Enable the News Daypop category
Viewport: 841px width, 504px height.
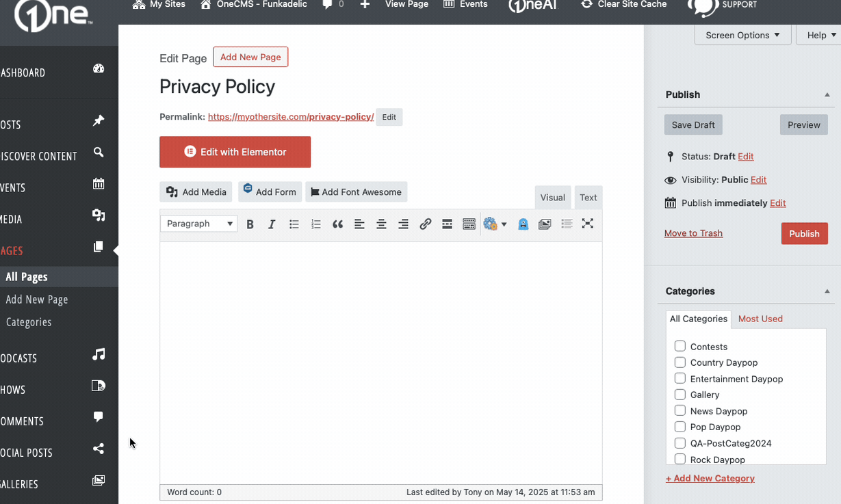(x=680, y=410)
